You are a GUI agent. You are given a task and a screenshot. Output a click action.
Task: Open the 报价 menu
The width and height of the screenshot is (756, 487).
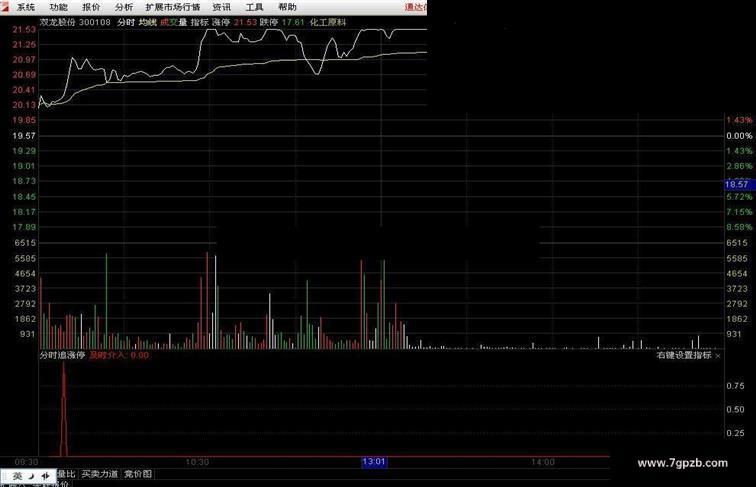point(91,7)
